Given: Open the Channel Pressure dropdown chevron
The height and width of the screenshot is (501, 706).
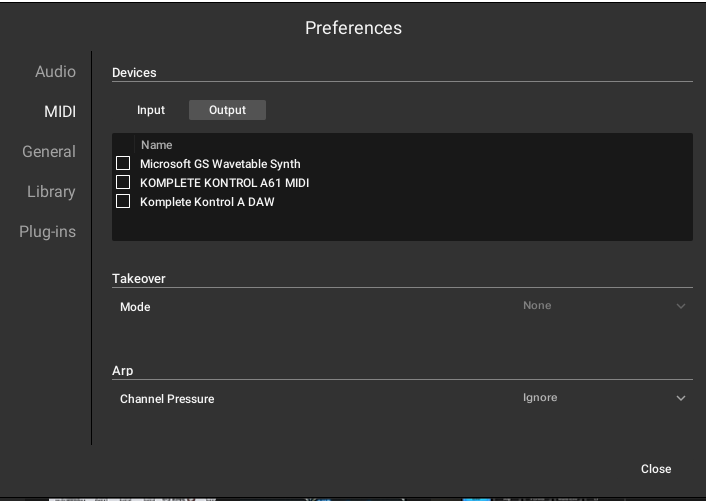Looking at the screenshot, I should [x=681, y=398].
